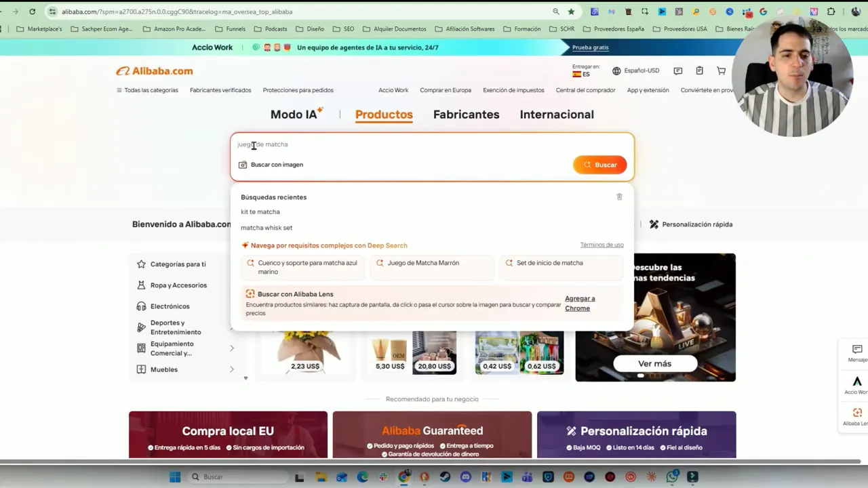868x488 pixels.
Task: Expand the Muebles category arrow
Action: tap(231, 369)
